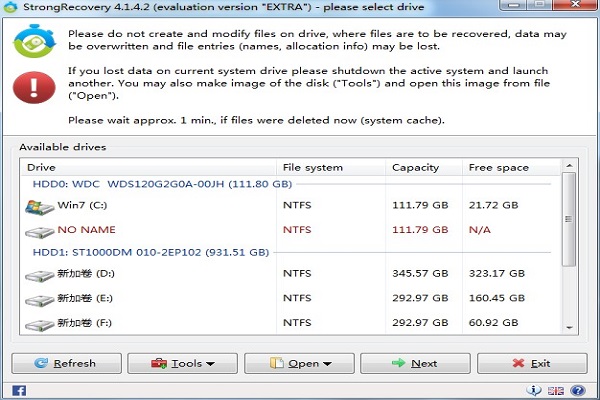
Task: Open the info icon at bottom right
Action: coord(533,390)
